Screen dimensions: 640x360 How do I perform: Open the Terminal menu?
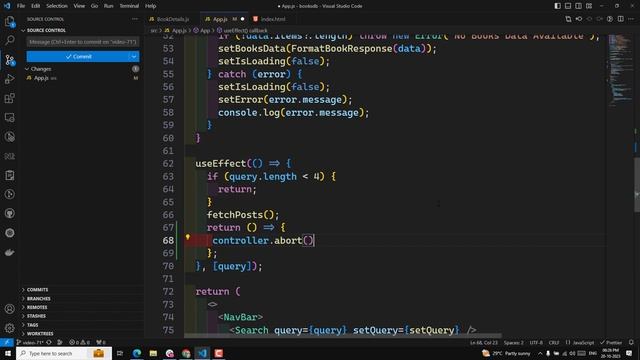coord(129,6)
